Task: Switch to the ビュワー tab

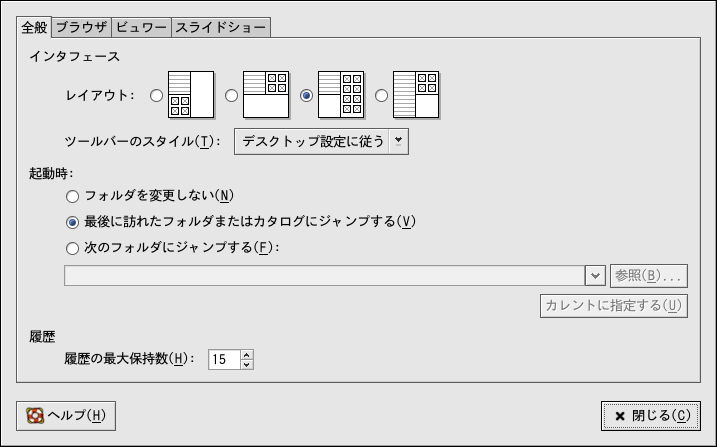Action: tap(141, 27)
